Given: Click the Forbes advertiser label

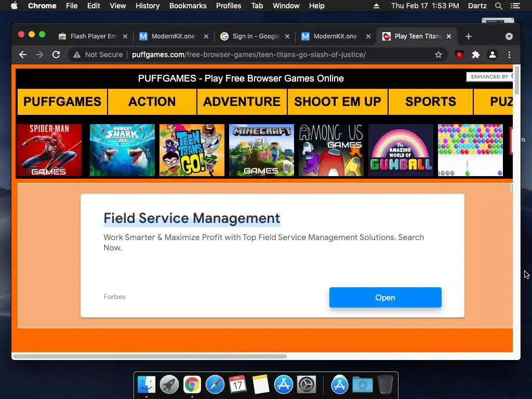Looking at the screenshot, I should 115,297.
